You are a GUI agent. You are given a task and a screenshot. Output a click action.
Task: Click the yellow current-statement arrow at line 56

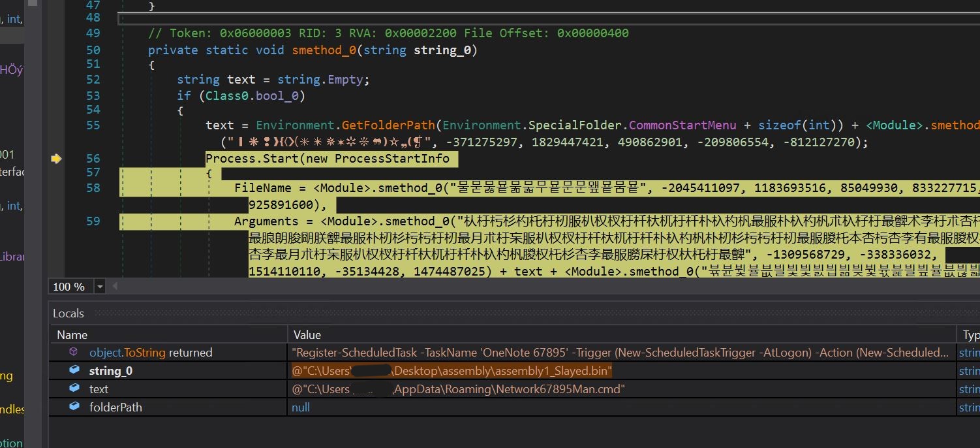56,158
